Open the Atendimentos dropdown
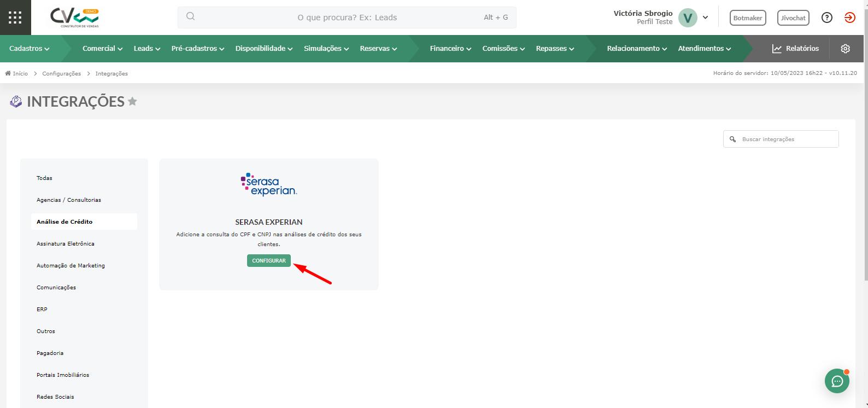868x408 pixels. [705, 49]
